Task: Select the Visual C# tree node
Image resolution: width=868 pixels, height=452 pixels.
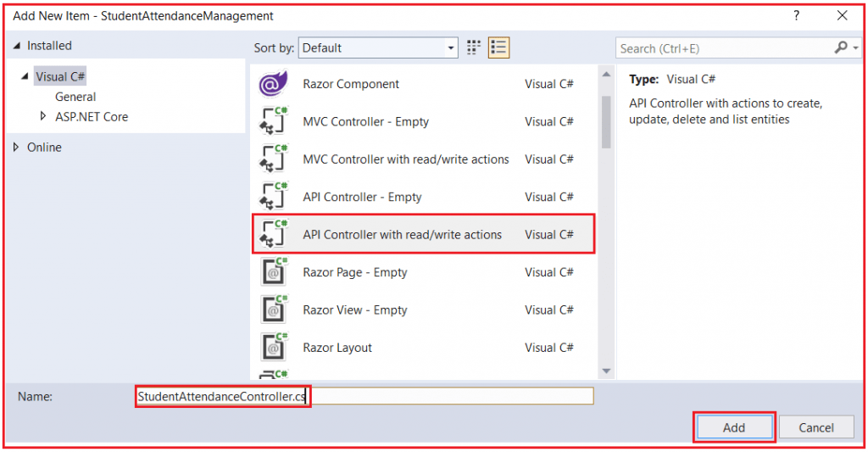Action: 60,76
